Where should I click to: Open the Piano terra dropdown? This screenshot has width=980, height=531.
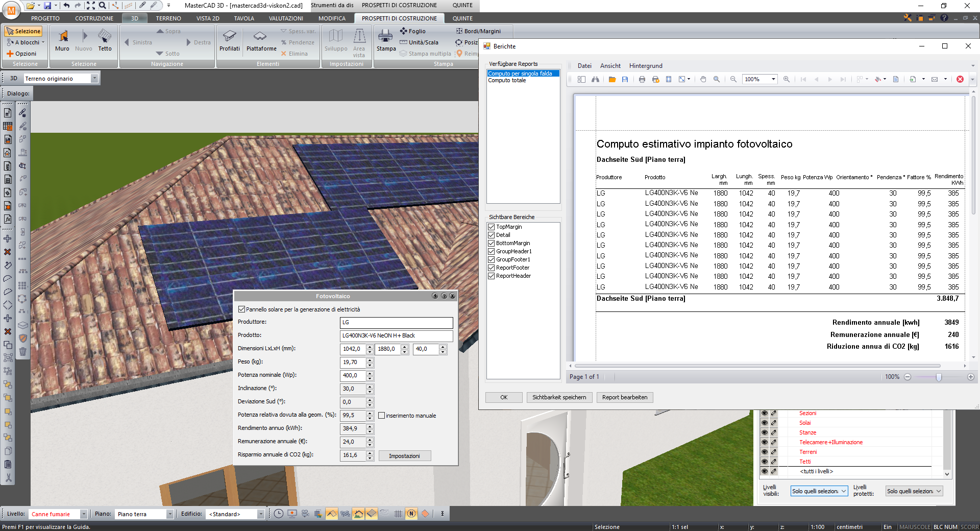coord(169,514)
